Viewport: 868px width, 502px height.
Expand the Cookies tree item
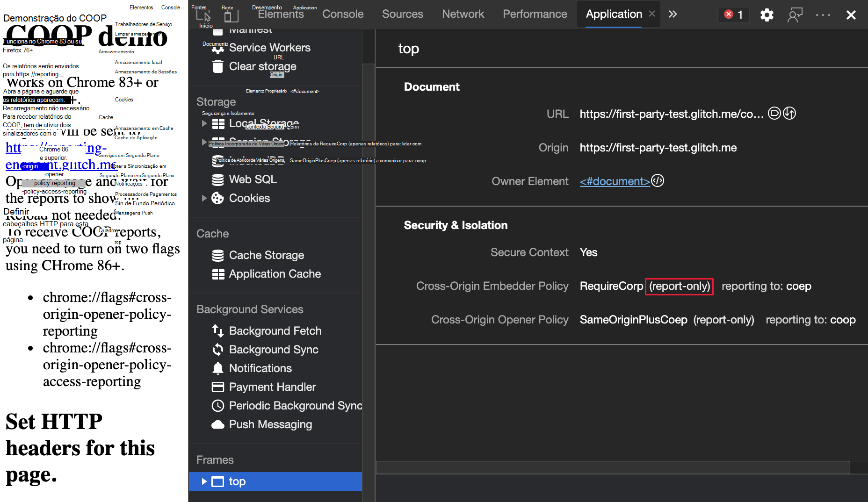204,198
